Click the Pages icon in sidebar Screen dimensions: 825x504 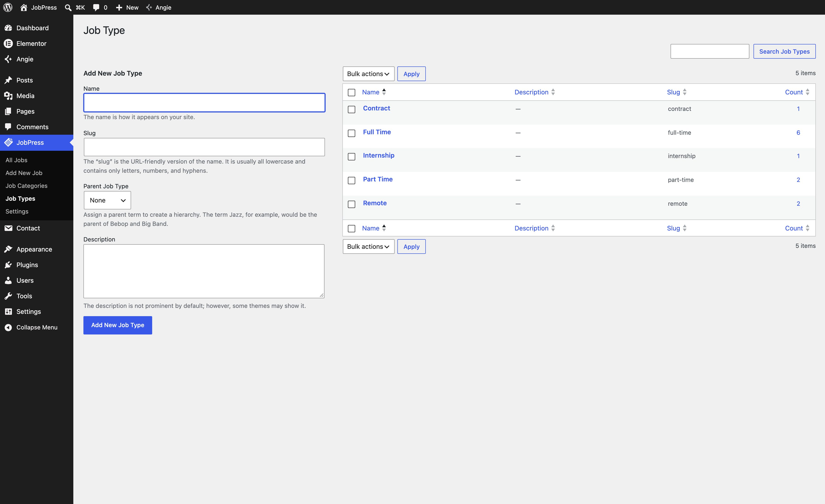[8, 111]
